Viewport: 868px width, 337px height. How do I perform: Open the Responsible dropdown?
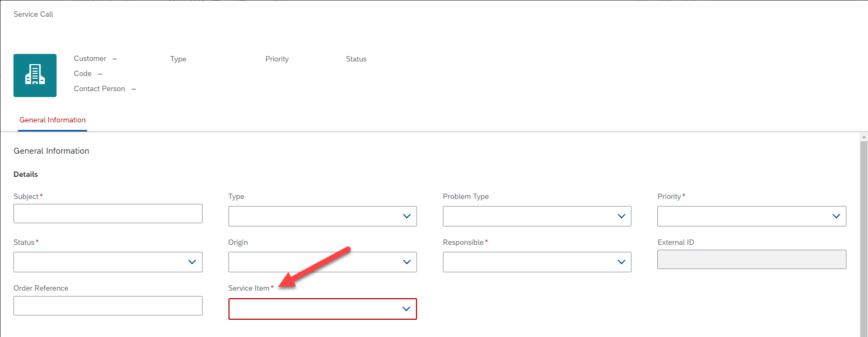pyautogui.click(x=537, y=262)
